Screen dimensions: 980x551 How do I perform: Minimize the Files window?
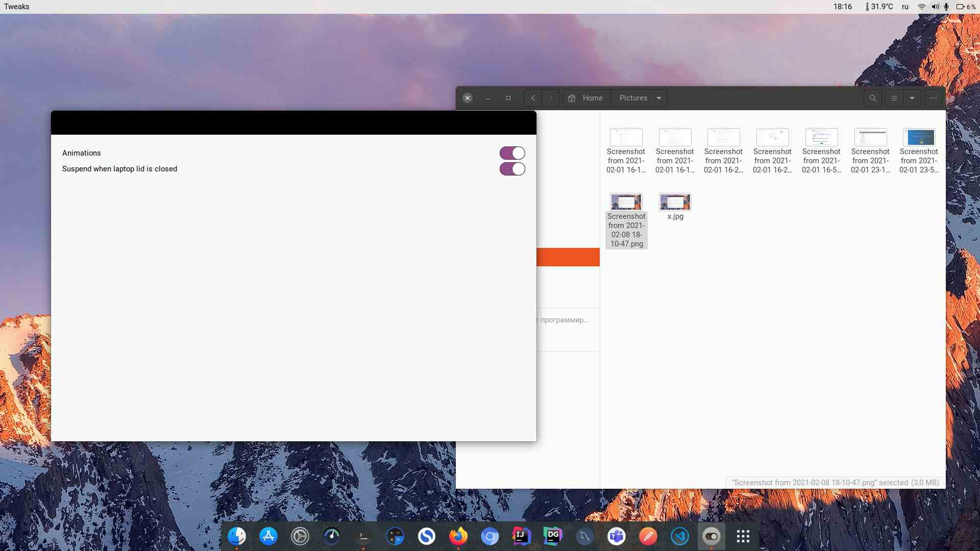488,98
